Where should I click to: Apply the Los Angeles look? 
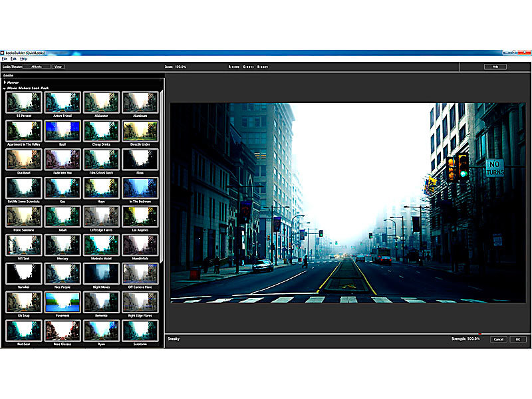pos(140,217)
